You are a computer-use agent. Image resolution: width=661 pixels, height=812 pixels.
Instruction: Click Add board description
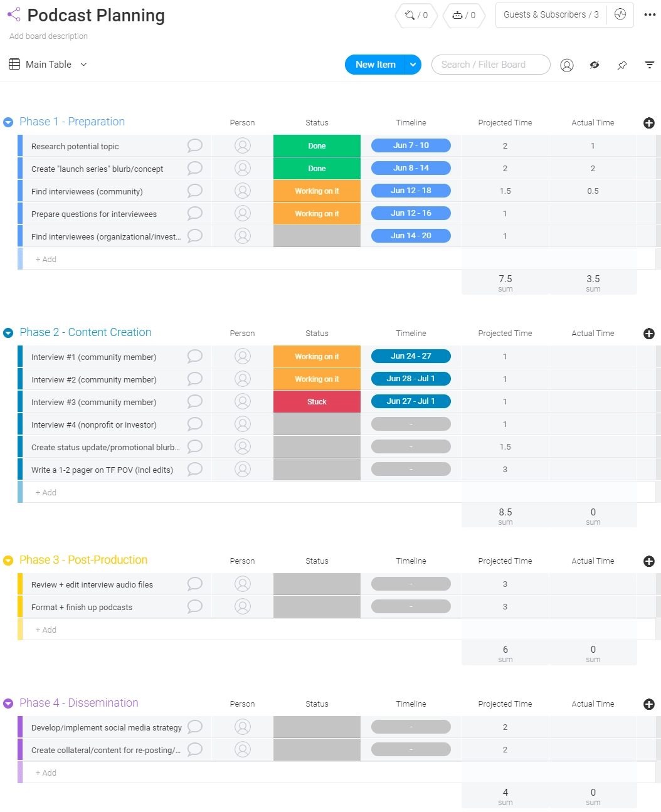pos(48,36)
